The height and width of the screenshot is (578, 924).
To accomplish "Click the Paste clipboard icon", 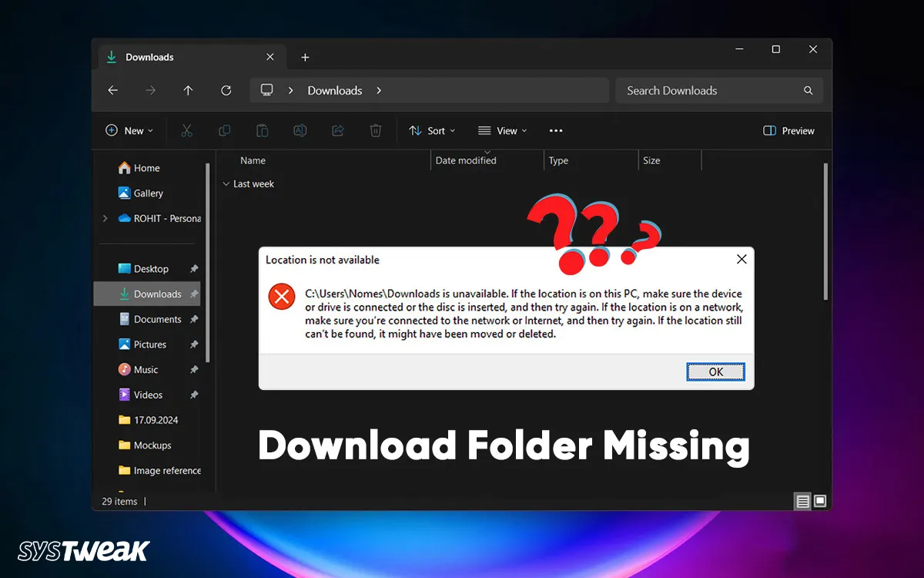I will [262, 131].
